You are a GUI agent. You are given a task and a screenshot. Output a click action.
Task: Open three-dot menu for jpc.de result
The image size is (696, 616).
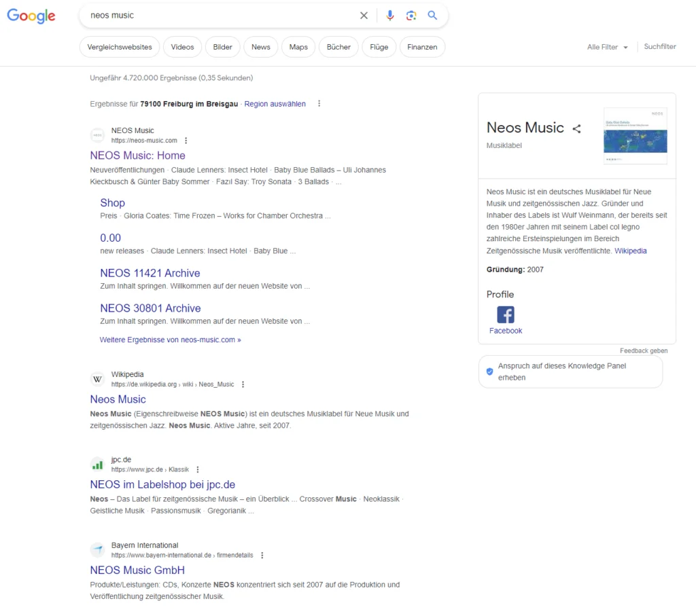[x=198, y=469]
